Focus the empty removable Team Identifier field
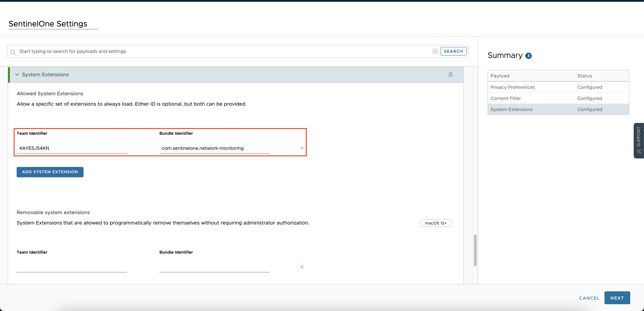Viewport: 644px width, 311px height. (72, 267)
